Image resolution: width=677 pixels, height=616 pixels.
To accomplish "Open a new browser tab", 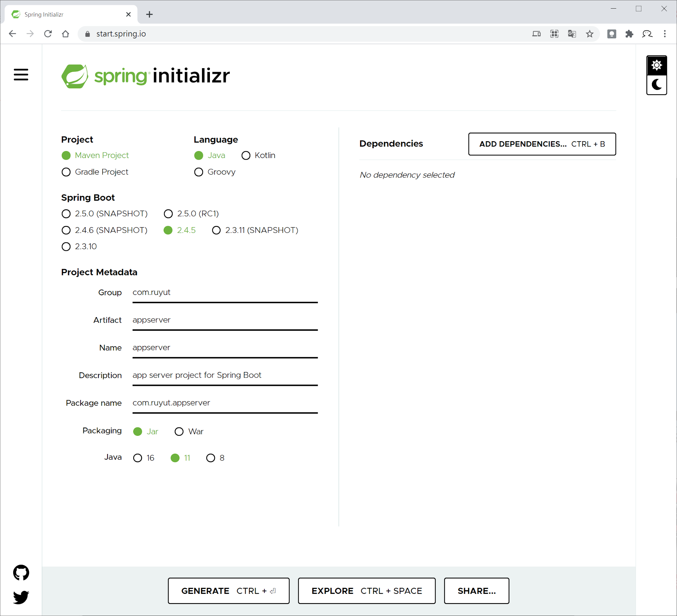I will pyautogui.click(x=149, y=15).
